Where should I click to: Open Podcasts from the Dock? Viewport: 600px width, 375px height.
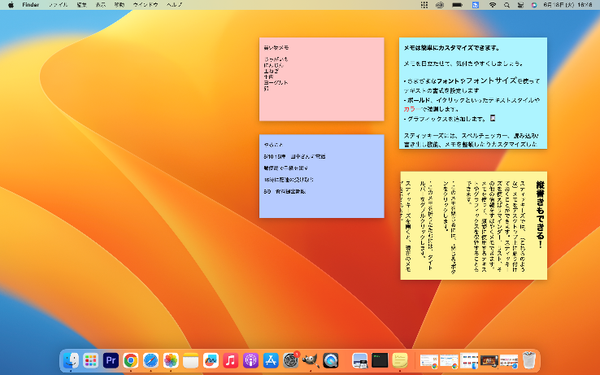251,360
